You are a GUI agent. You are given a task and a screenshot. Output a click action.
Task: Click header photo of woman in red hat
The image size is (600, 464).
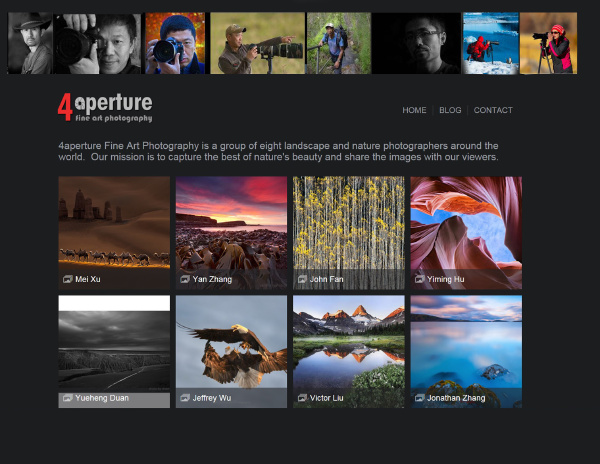coord(549,43)
